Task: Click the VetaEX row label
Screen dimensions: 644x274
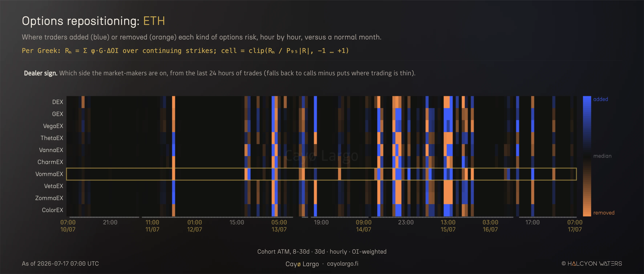Action: pyautogui.click(x=54, y=186)
